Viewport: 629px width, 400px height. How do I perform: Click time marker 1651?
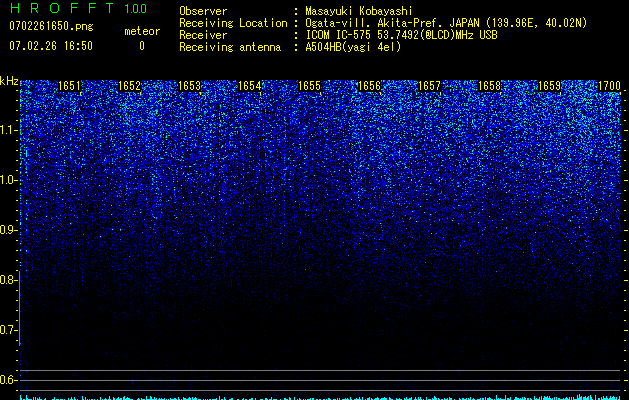point(69,86)
